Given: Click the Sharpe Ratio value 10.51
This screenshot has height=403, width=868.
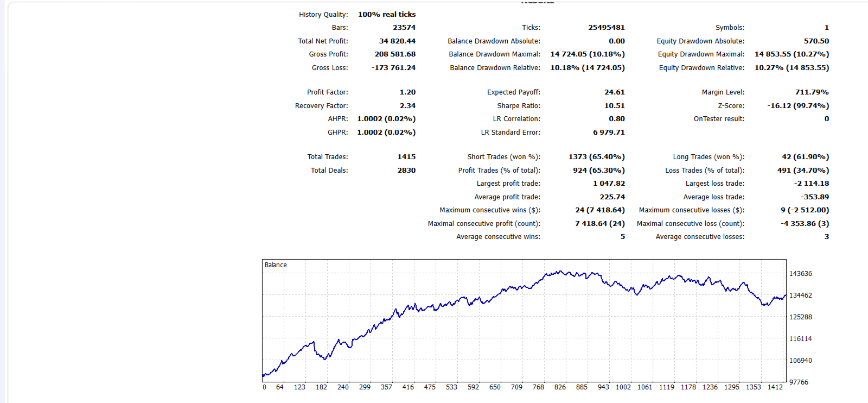Looking at the screenshot, I should tap(615, 106).
